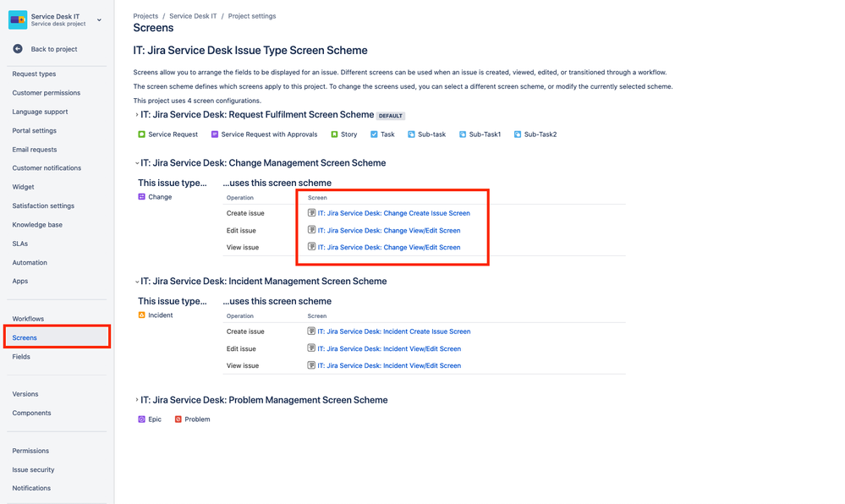Open Workflows settings
Image resolution: width=845 pixels, height=504 pixels.
pyautogui.click(x=28, y=319)
